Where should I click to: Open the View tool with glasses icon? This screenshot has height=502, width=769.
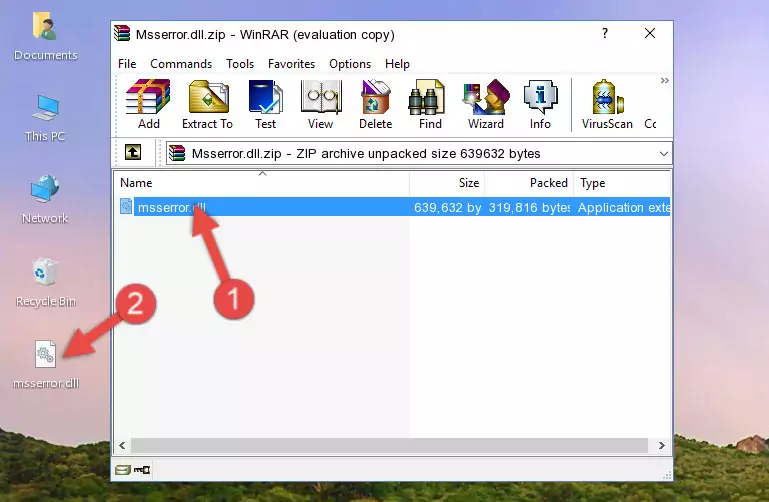[321, 104]
